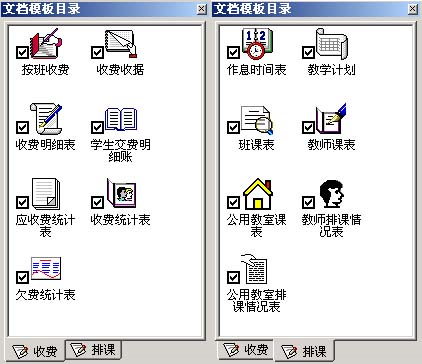Open the 按班收费 template icon
422x364 pixels.
[46, 44]
